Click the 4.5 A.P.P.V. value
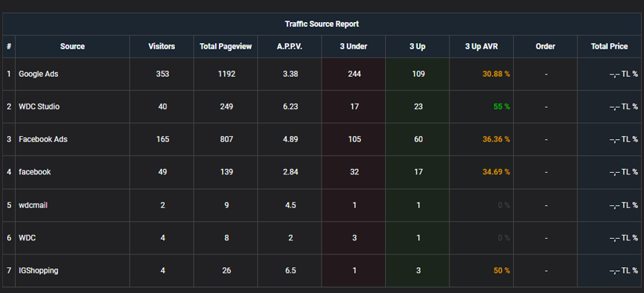The width and height of the screenshot is (644, 293). click(290, 205)
